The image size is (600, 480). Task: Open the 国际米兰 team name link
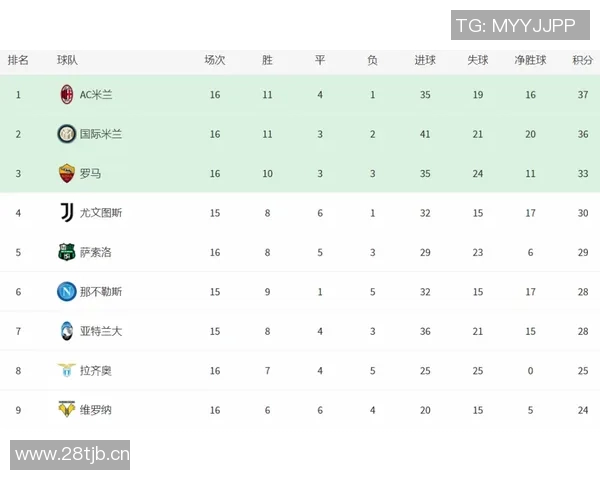[101, 134]
